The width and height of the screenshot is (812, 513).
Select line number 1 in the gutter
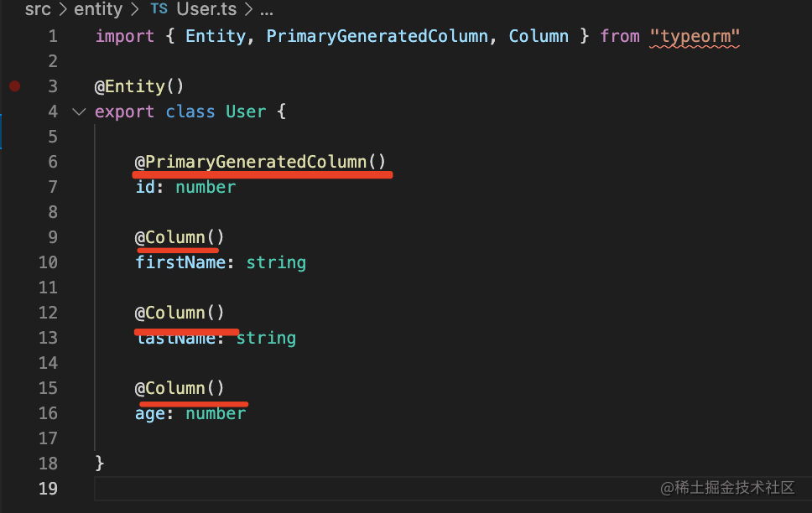53,36
